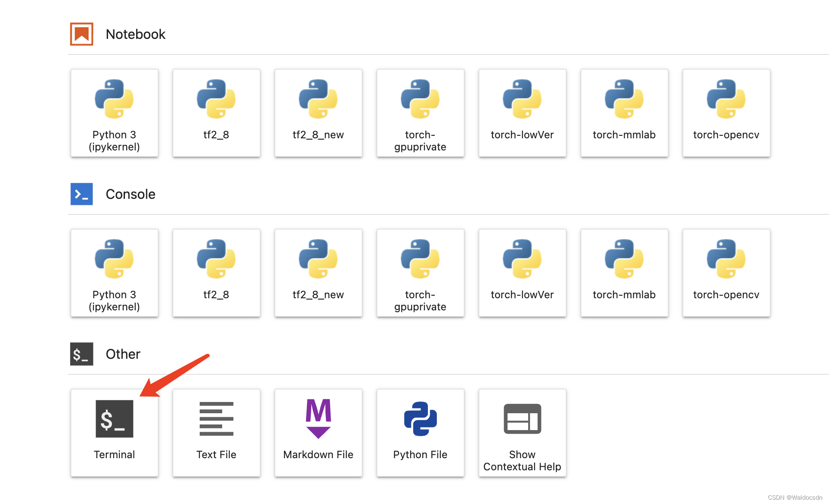Click the Notebook section bookmark icon

click(x=82, y=34)
